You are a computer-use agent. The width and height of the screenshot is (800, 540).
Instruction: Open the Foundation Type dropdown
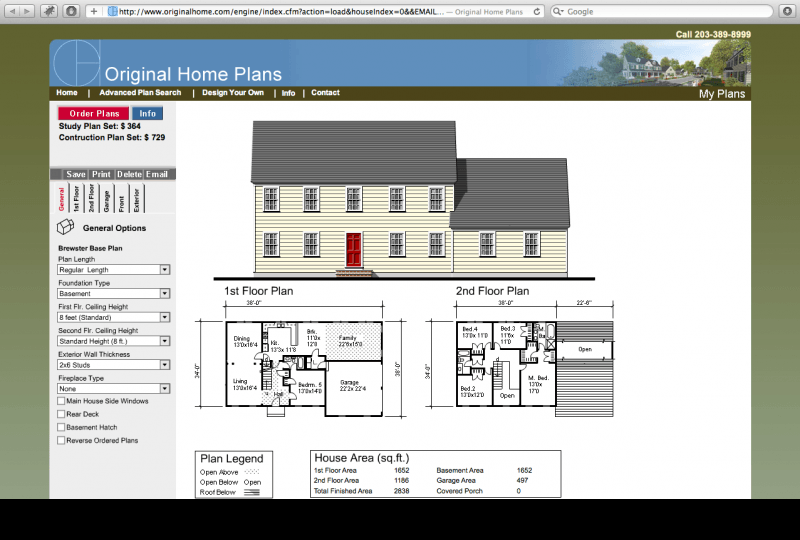click(x=114, y=293)
